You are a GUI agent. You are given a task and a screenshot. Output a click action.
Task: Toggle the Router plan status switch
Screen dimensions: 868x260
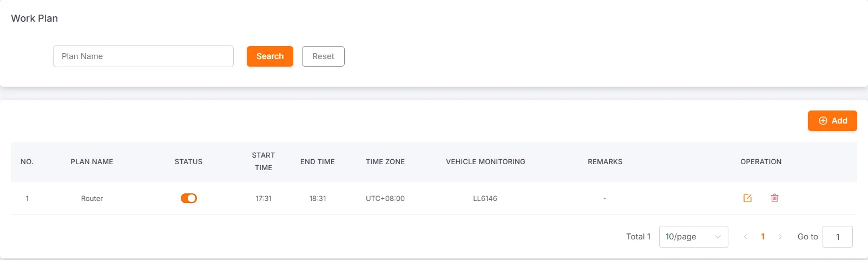click(189, 198)
